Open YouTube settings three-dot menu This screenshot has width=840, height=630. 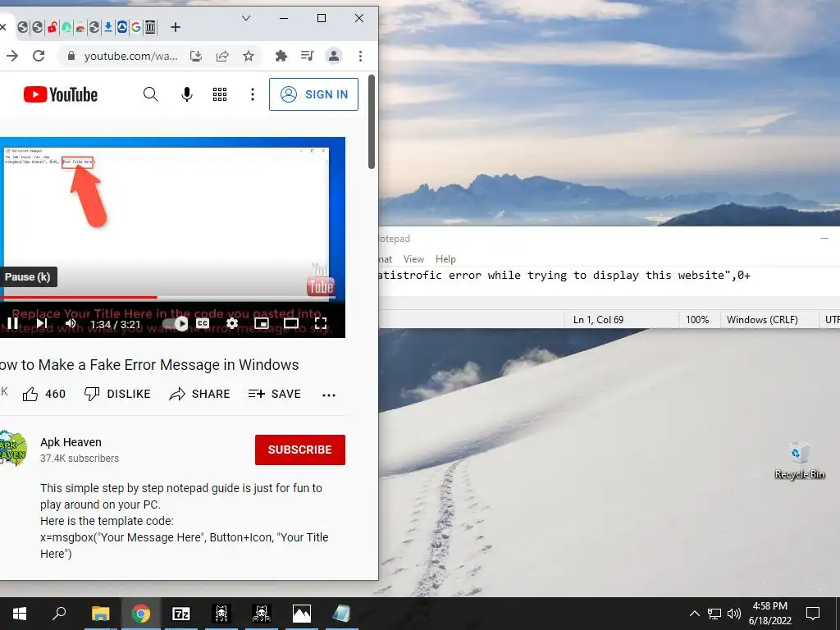(253, 94)
